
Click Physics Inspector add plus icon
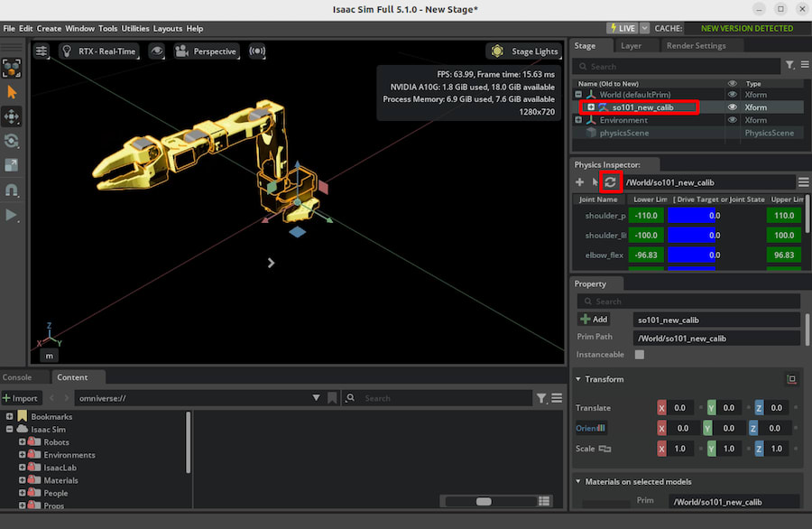point(579,181)
